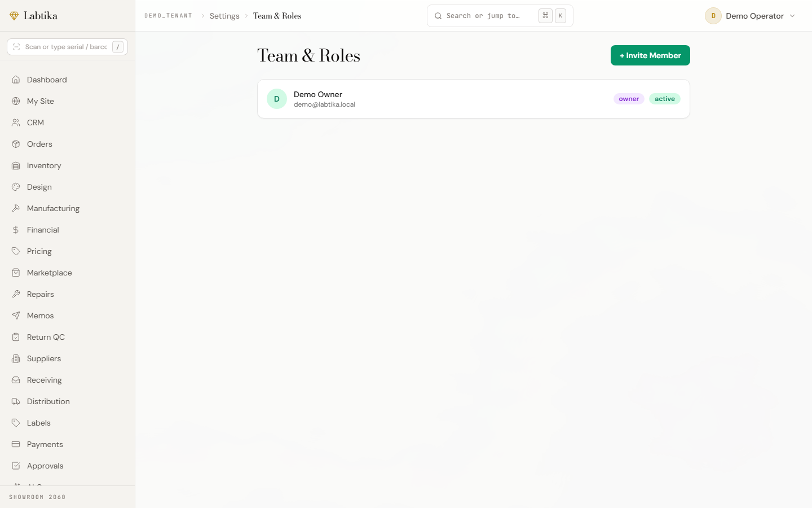Focus the scan serial barcode input
The width and height of the screenshot is (812, 508).
pos(67,47)
